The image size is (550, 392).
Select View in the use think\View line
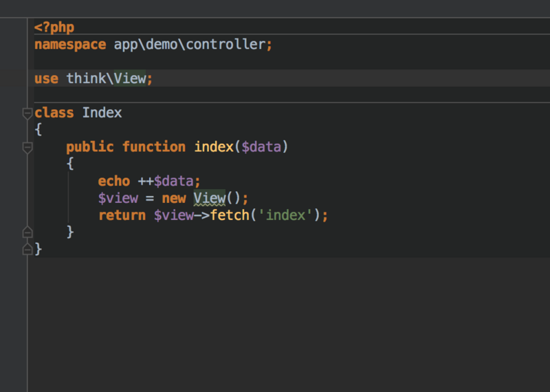tap(130, 78)
